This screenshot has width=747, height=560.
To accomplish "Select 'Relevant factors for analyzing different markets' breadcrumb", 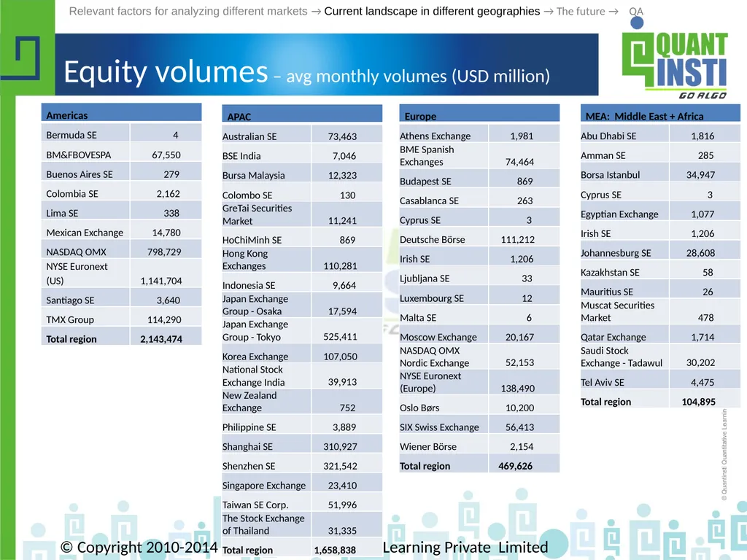I will [x=188, y=12].
